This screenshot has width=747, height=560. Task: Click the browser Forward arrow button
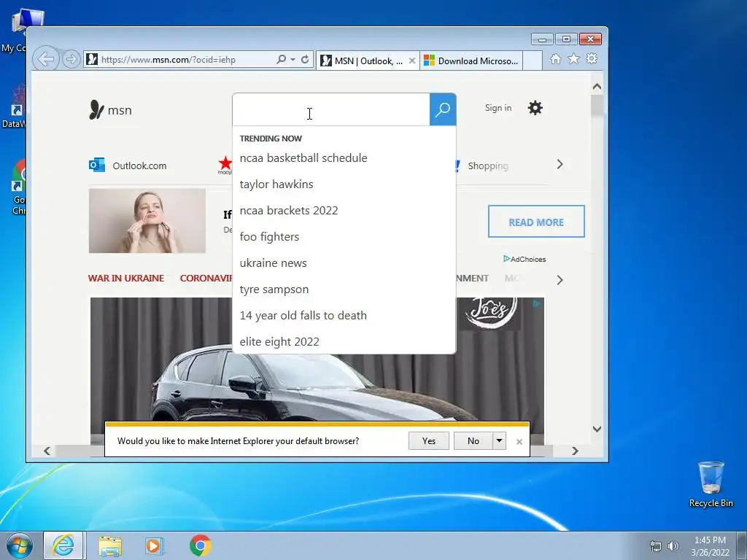(71, 60)
